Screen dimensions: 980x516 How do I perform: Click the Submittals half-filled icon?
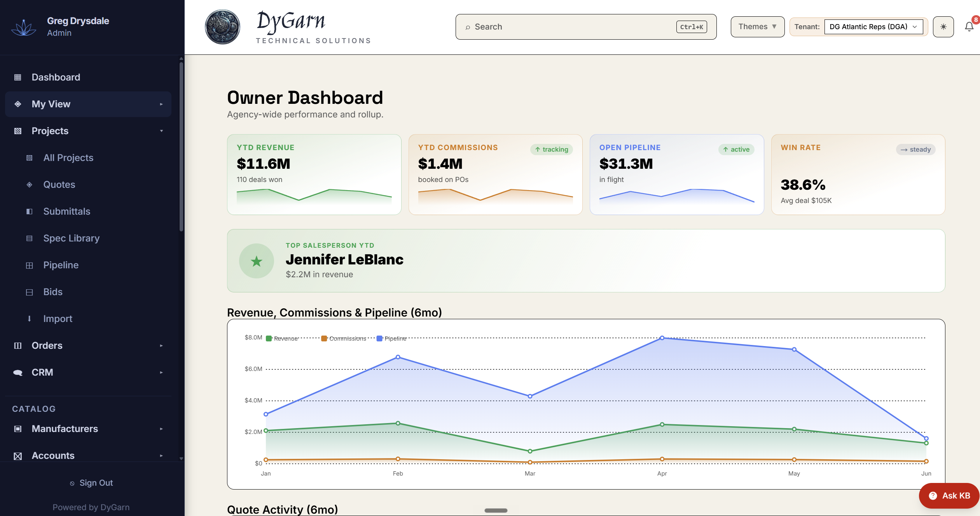[29, 212]
